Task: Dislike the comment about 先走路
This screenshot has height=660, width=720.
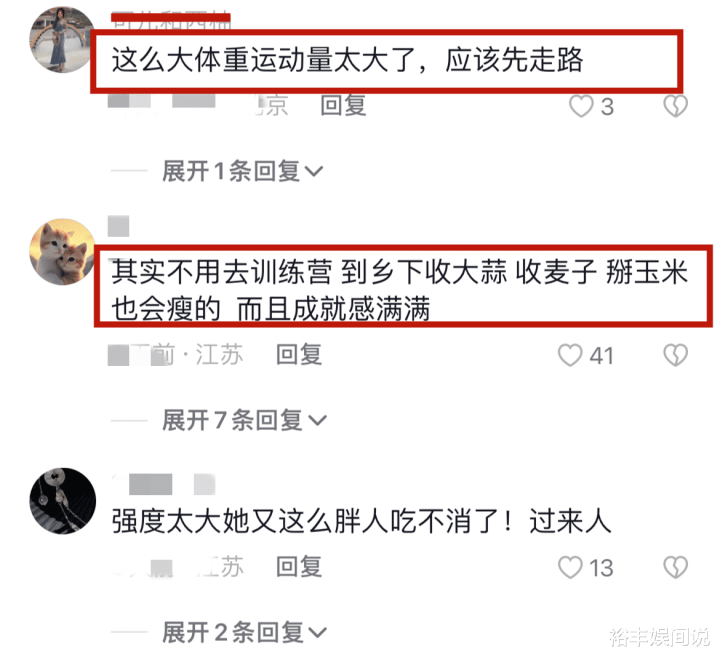Action: pyautogui.click(x=676, y=106)
